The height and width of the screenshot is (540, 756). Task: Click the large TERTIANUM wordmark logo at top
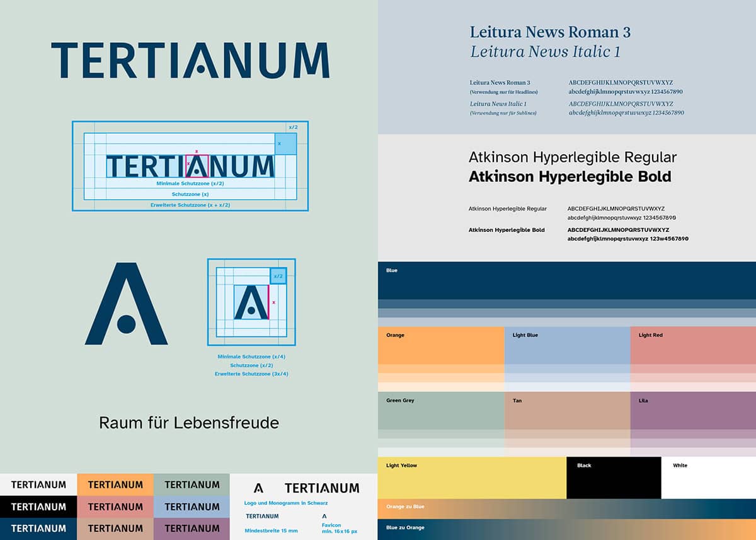(190, 60)
